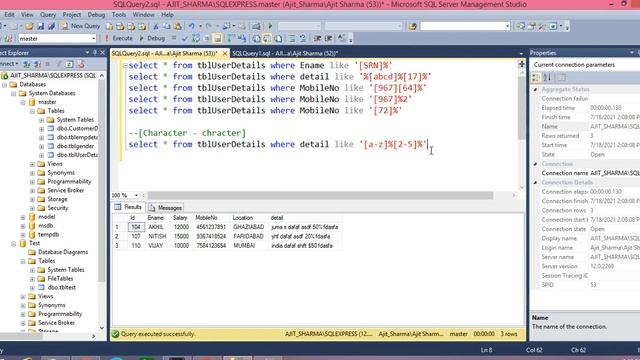Click the Location cell MUMBAI
The image size is (640, 360).
(x=244, y=246)
